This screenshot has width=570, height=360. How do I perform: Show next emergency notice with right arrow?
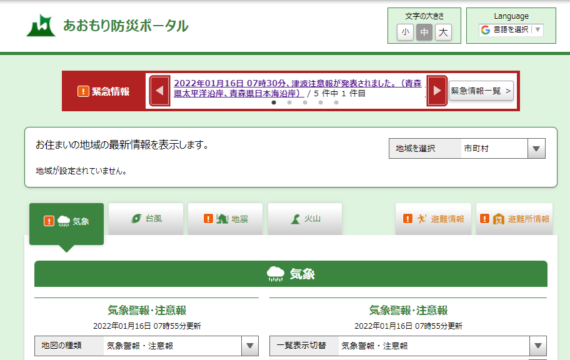pyautogui.click(x=437, y=91)
